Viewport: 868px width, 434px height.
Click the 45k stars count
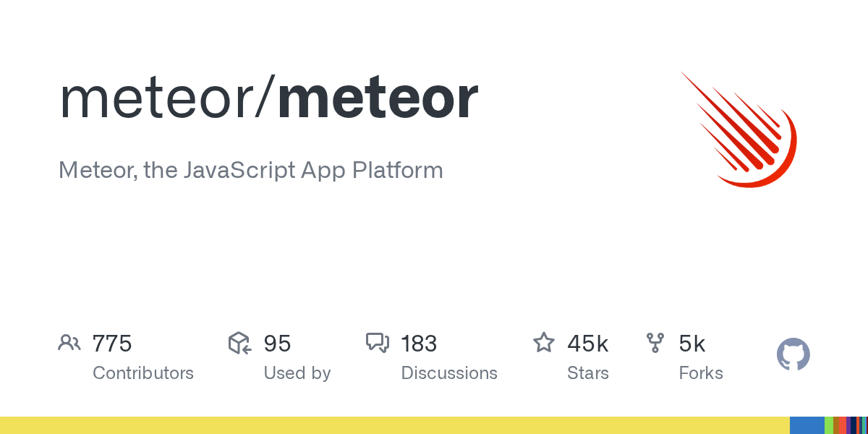coord(588,344)
